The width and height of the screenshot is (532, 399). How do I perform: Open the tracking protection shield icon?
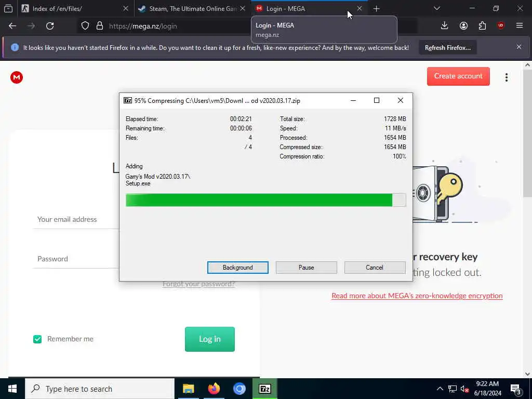click(x=85, y=26)
